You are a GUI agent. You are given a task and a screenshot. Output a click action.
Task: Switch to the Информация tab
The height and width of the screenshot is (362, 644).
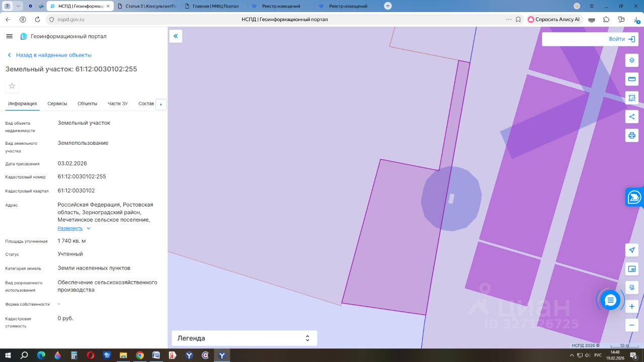click(23, 104)
